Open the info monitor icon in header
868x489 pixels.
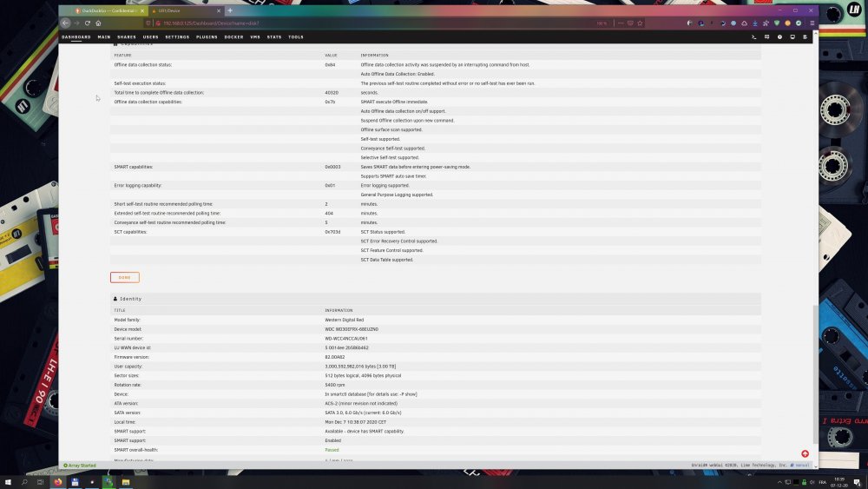[x=792, y=37]
